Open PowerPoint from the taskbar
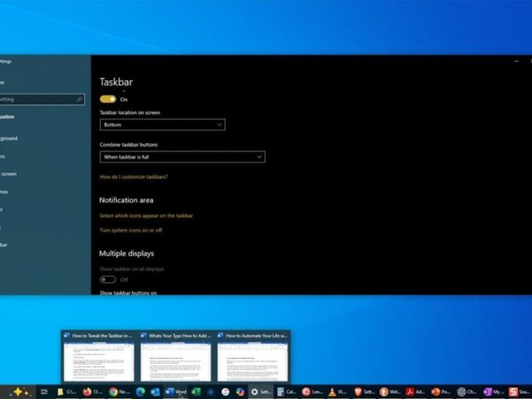 click(x=436, y=392)
